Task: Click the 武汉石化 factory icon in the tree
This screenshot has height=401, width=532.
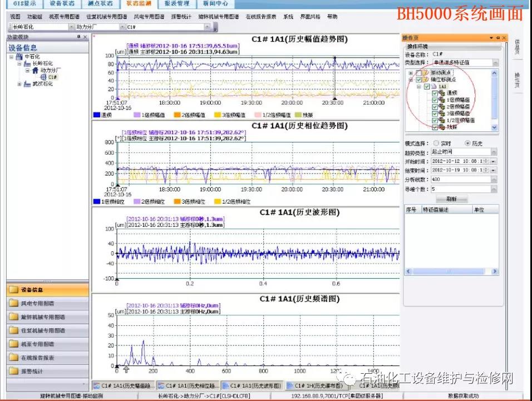Action: pyautogui.click(x=27, y=84)
